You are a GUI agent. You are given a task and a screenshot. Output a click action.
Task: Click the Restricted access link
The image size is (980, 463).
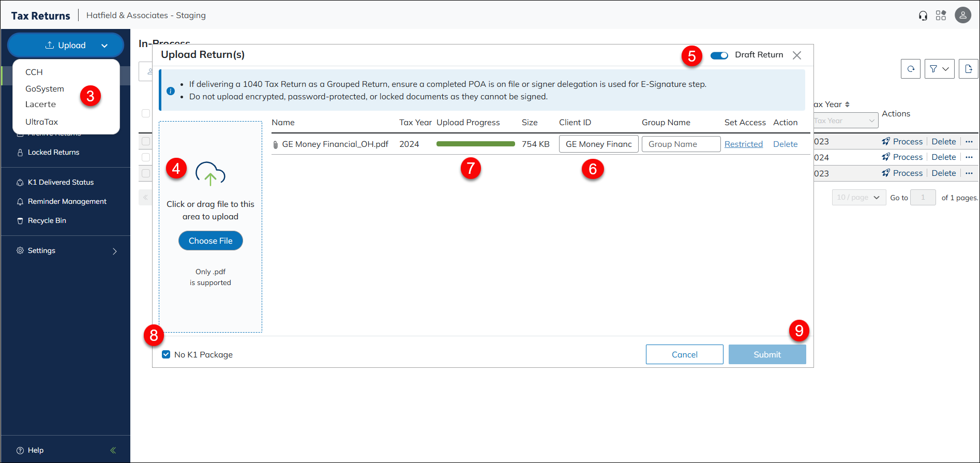[743, 144]
